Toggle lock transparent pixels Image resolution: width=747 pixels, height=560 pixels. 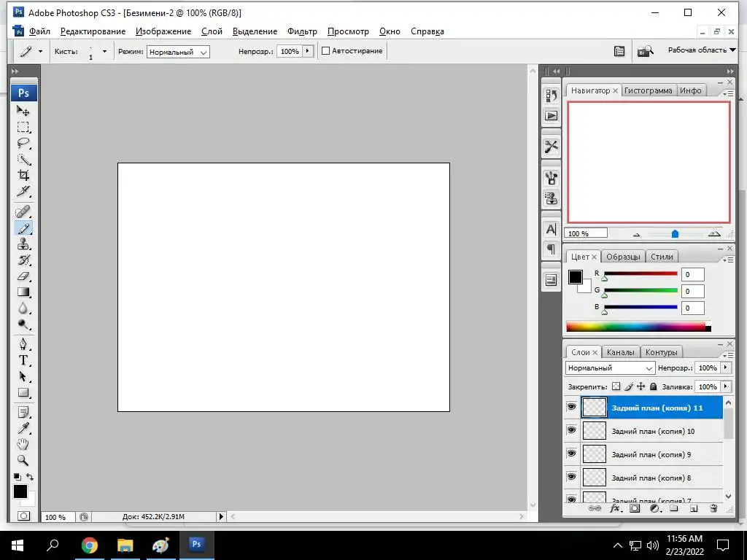[616, 386]
